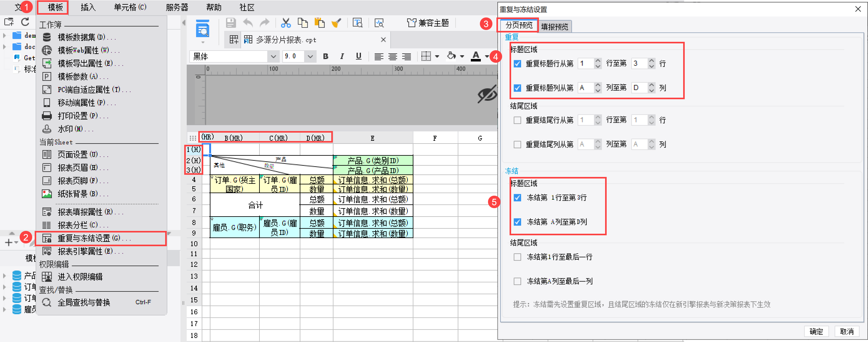Uncheck 重复标题行从第 checkbox
This screenshot has height=342, width=868.
click(x=517, y=64)
